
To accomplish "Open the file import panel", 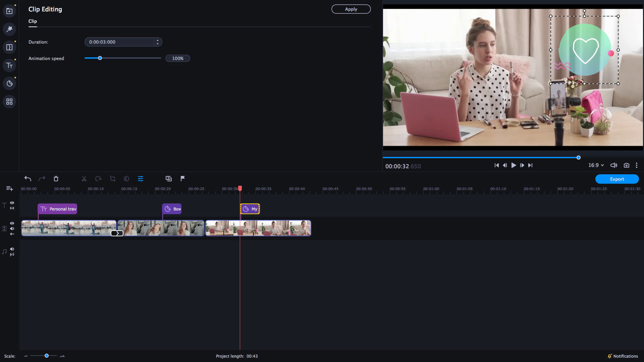I will click(9, 11).
